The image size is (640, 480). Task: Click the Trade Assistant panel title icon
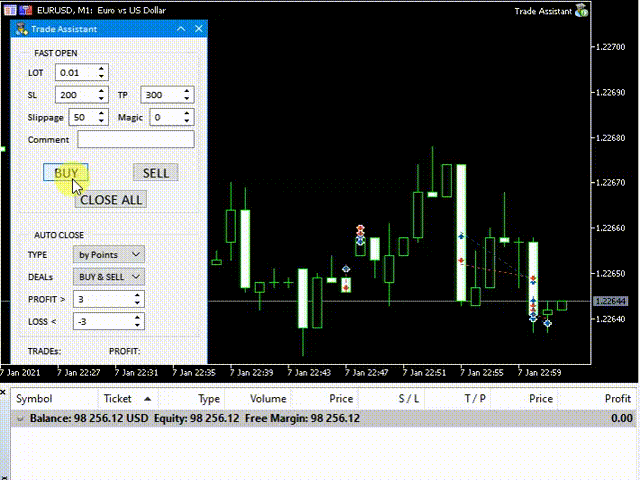[x=21, y=29]
